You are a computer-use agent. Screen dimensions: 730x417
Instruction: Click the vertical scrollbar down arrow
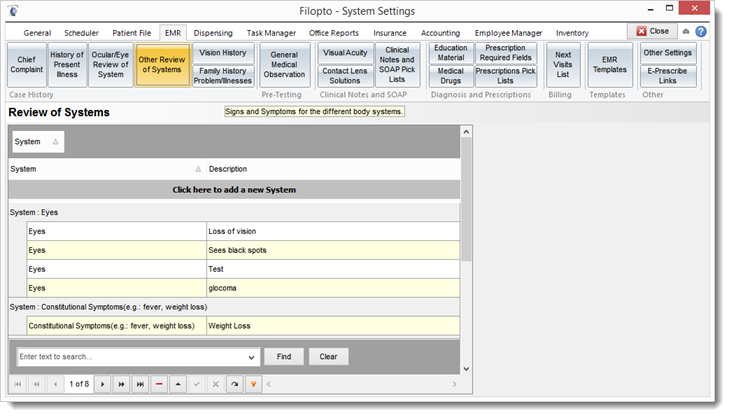coord(466,369)
